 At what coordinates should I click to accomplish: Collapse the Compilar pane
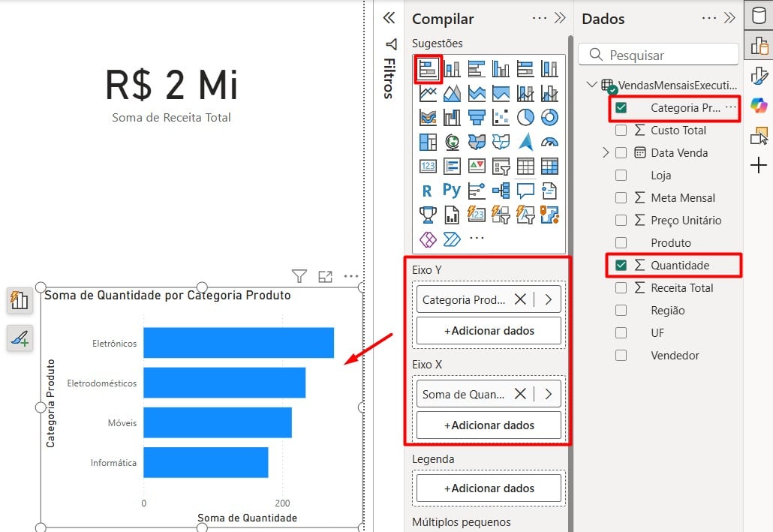point(560,18)
